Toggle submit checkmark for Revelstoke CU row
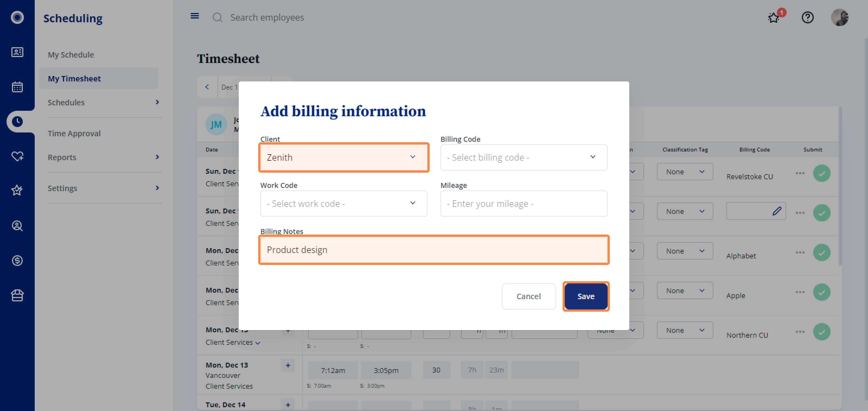This screenshot has width=868, height=411. (x=822, y=173)
